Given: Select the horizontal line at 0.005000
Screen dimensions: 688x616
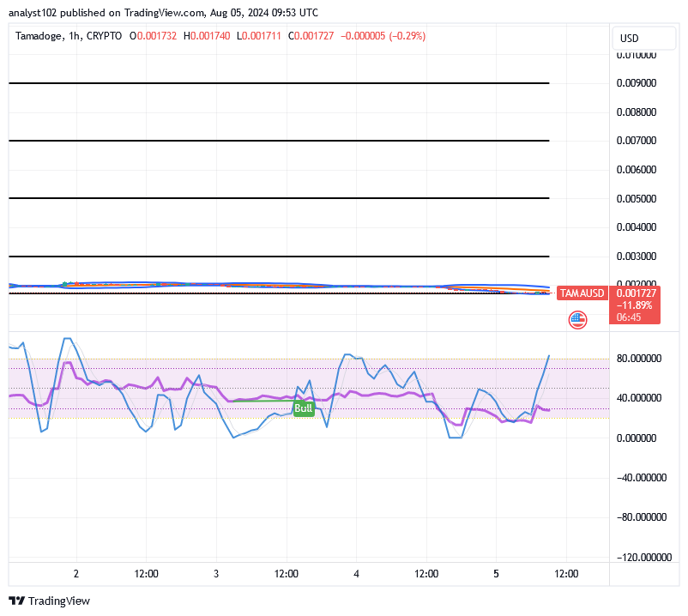Looking at the screenshot, I should click(279, 198).
